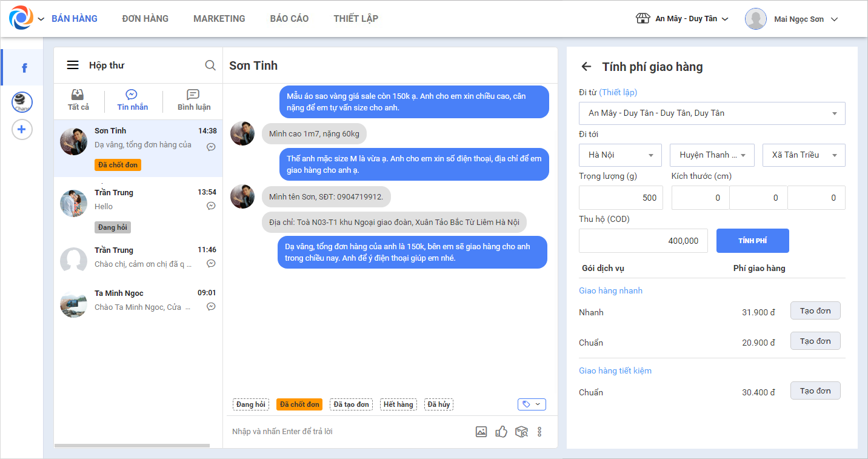Attach an image to the reply
The height and width of the screenshot is (459, 868).
point(481,432)
